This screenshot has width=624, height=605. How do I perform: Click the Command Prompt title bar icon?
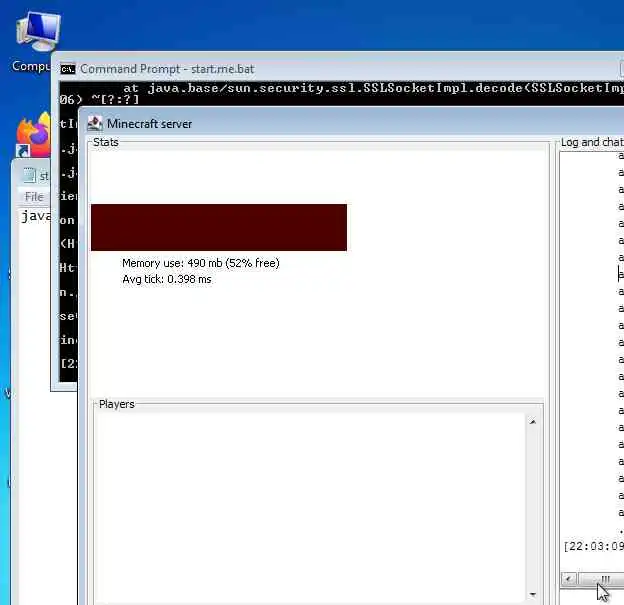click(68, 69)
